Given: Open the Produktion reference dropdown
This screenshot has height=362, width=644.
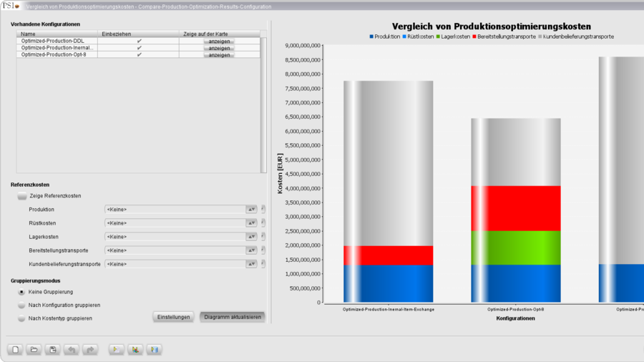Looking at the screenshot, I should (251, 210).
